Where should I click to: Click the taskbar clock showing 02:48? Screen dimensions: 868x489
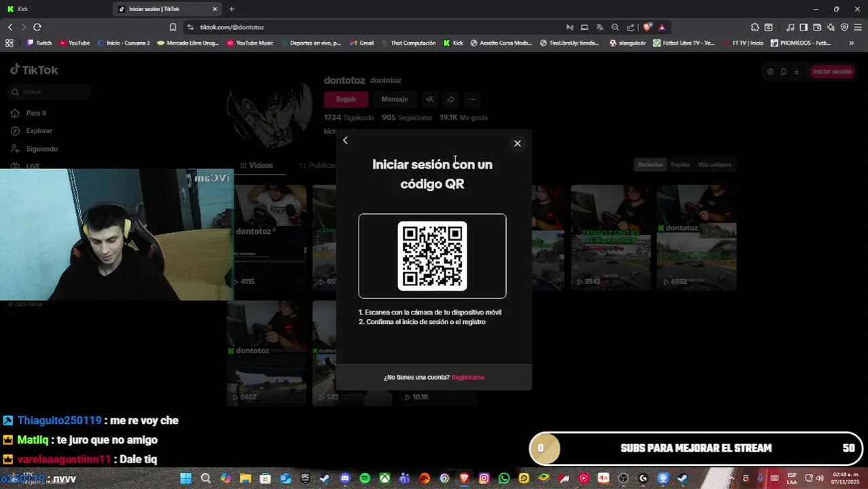[x=847, y=478]
